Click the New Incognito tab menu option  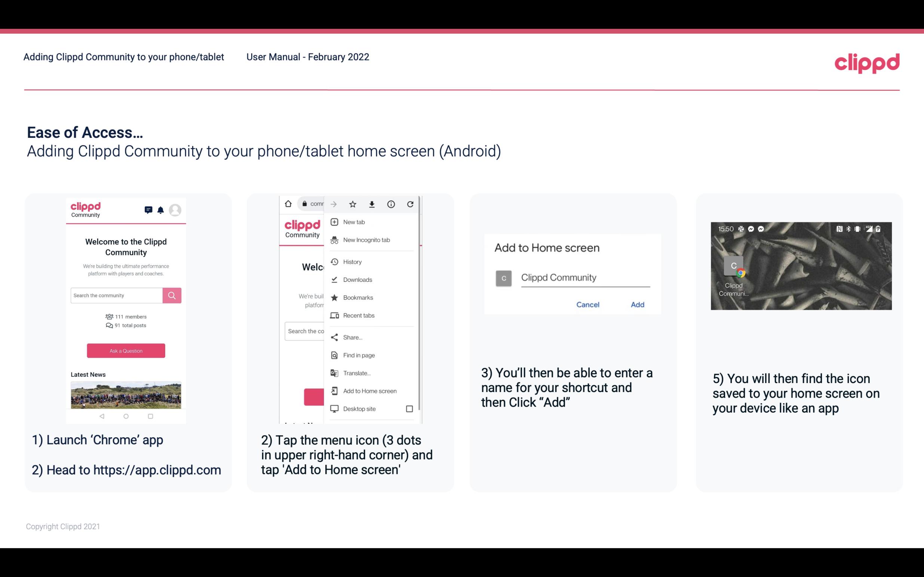pos(366,240)
